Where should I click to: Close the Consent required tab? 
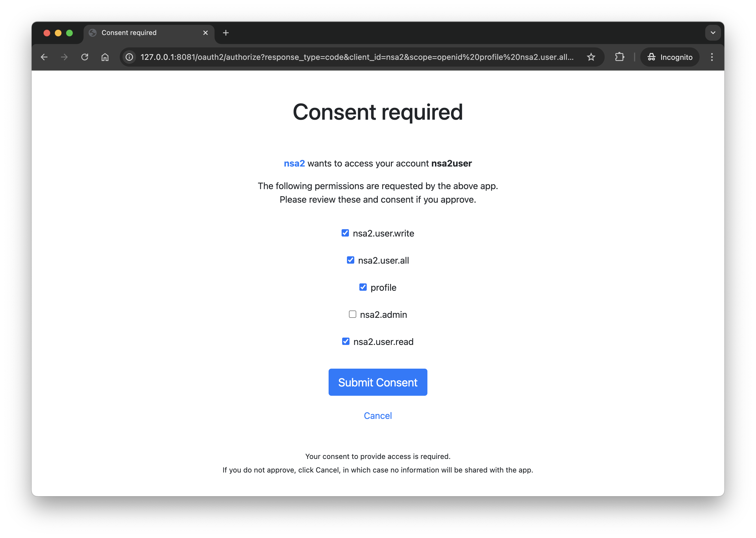click(x=206, y=33)
